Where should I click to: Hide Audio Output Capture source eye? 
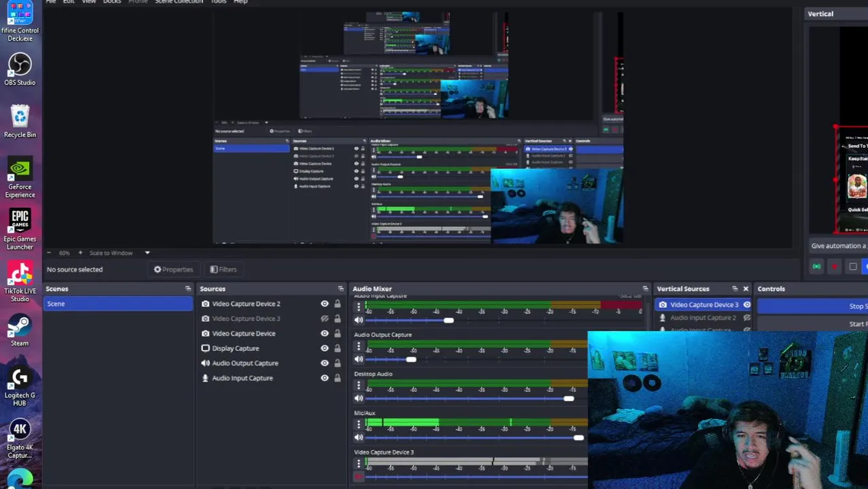coord(325,363)
